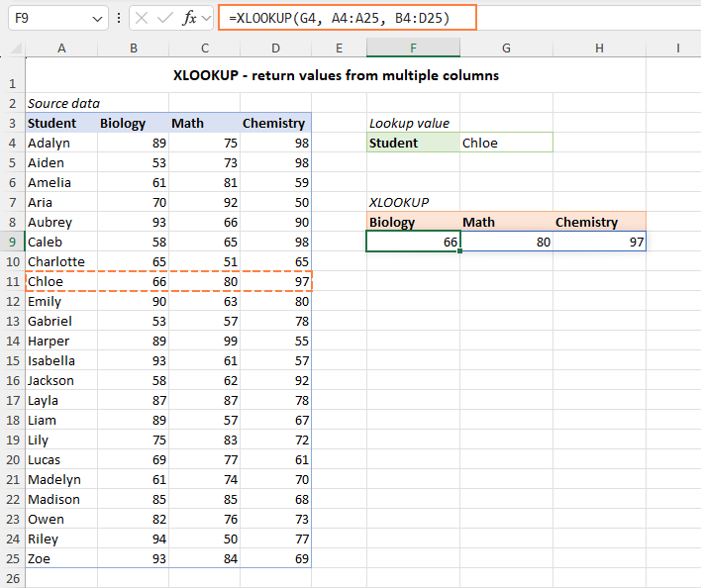Select column D header
This screenshot has width=701, height=588.
pos(276,48)
